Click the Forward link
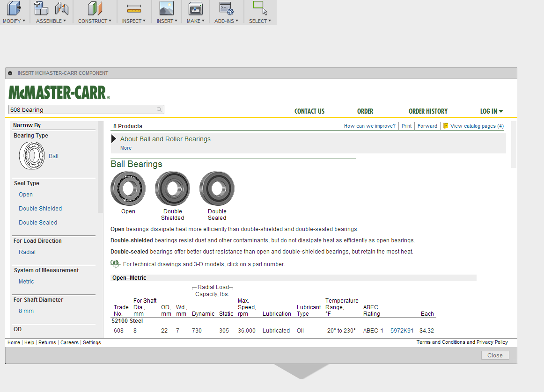Image resolution: width=544 pixels, height=392 pixels. click(x=427, y=126)
